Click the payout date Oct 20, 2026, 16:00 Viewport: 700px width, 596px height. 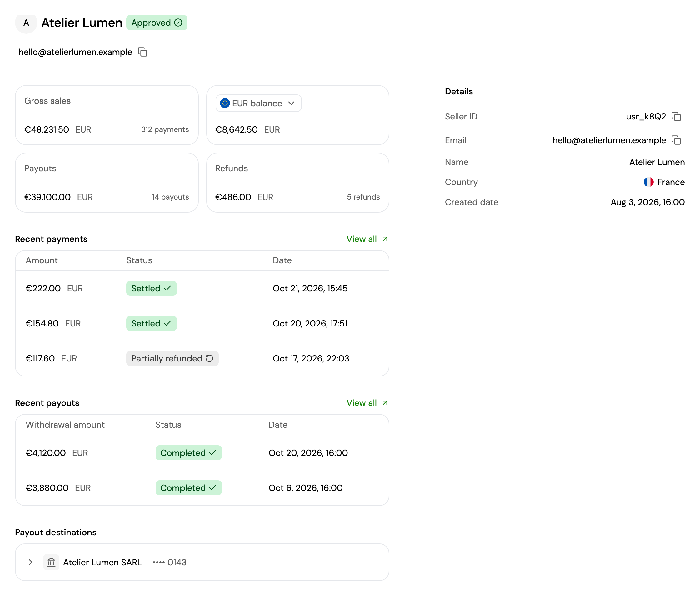[308, 453]
